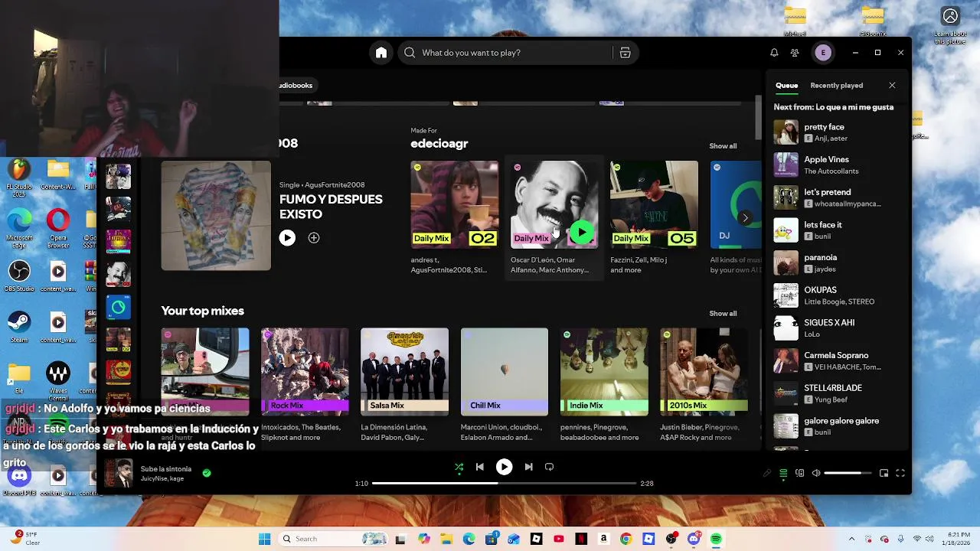Select OKUPAS in the queue
Screen dimensions: 980x551
click(x=836, y=295)
